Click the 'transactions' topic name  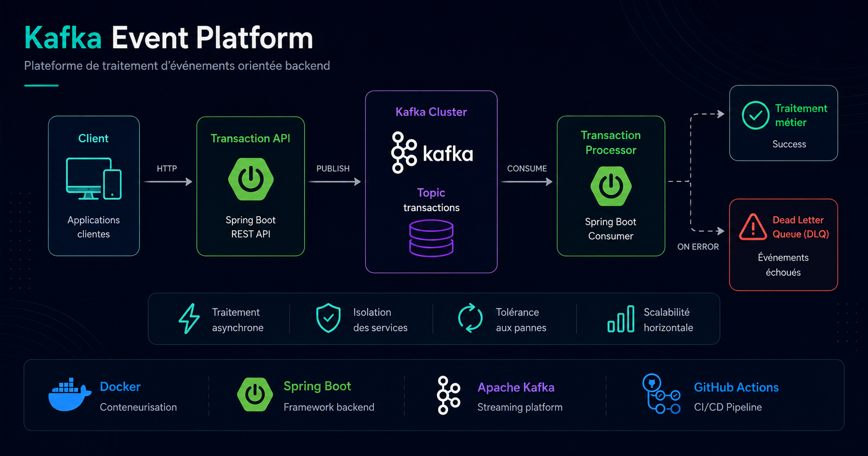[x=431, y=208]
